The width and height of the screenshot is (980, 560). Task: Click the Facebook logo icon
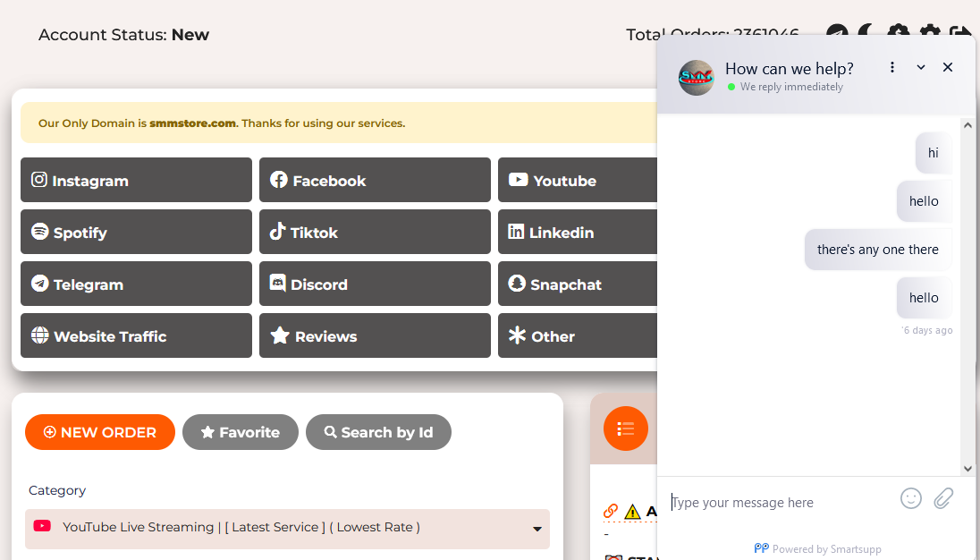click(279, 180)
